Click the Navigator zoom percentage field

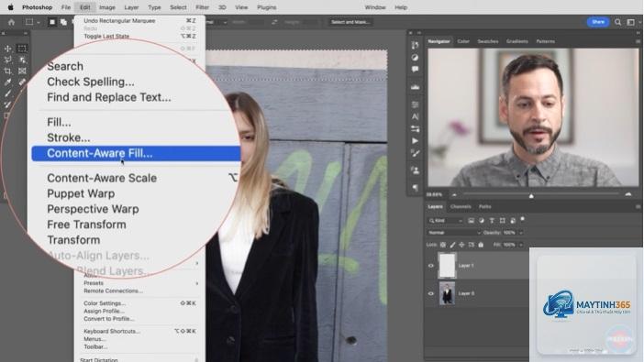(435, 194)
